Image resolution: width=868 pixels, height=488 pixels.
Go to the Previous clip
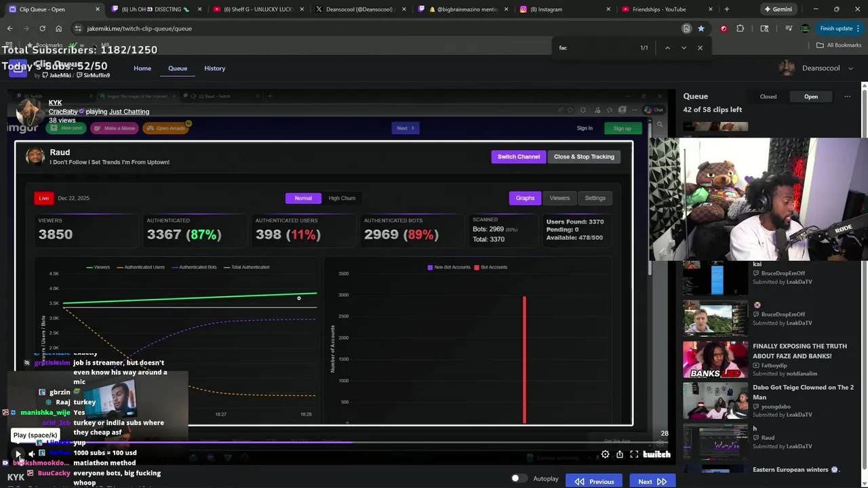pos(595,481)
